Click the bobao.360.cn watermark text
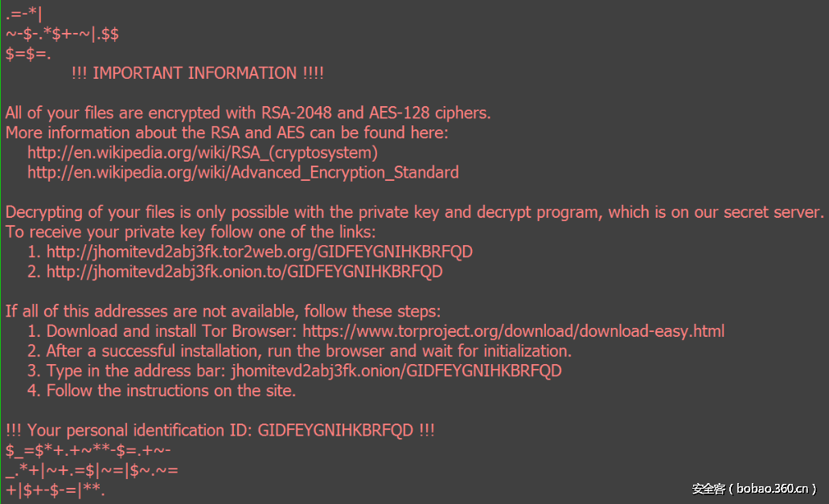The height and width of the screenshot is (504, 829). click(x=754, y=489)
